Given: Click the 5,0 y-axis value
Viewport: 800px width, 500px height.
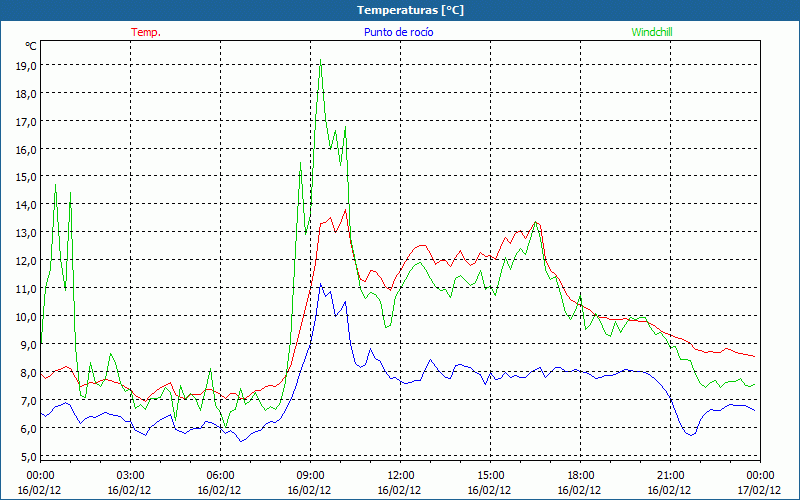Looking at the screenshot, I should pos(29,457).
